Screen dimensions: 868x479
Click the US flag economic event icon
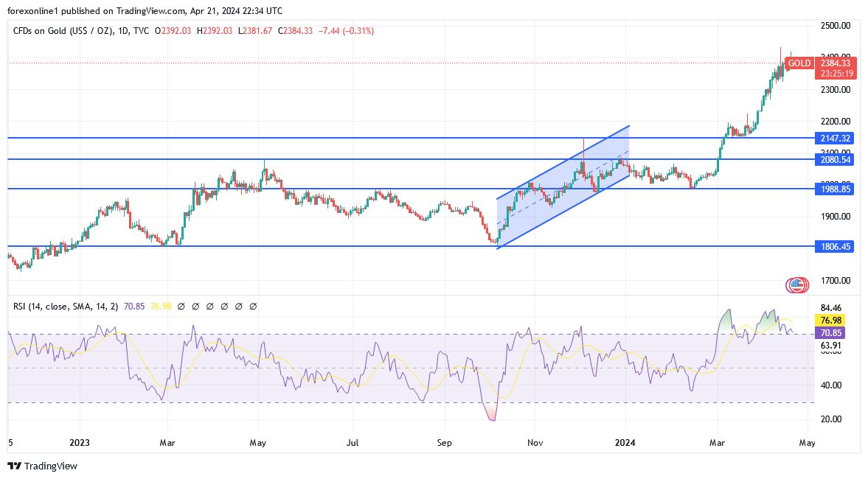click(x=797, y=285)
